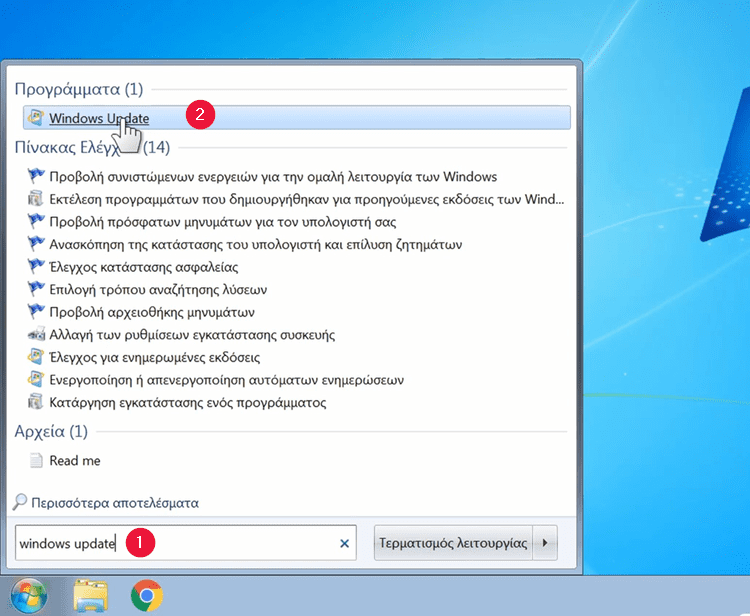Image resolution: width=750 pixels, height=616 pixels.
Task: Expand shutdown options arrow
Action: tap(545, 543)
